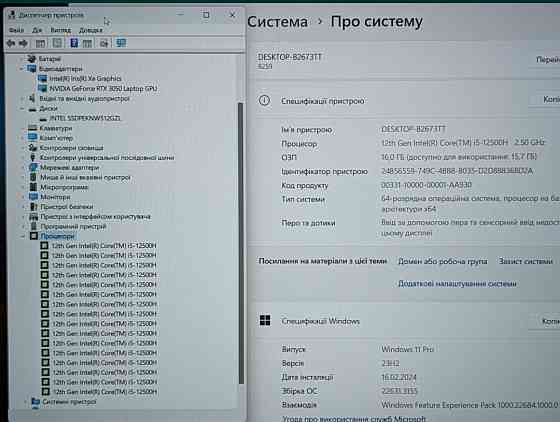
Task: Click the blue Help icon in the toolbar
Action: (74, 43)
